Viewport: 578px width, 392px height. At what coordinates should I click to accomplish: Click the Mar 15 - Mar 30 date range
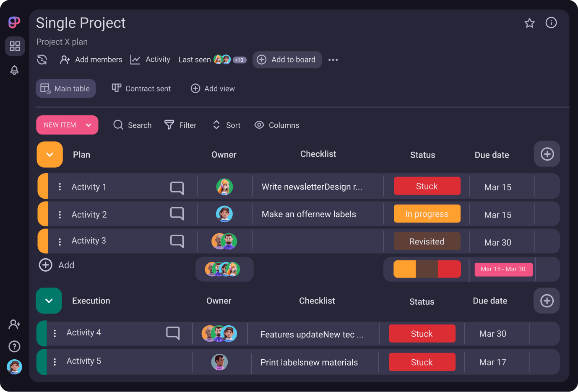point(503,269)
